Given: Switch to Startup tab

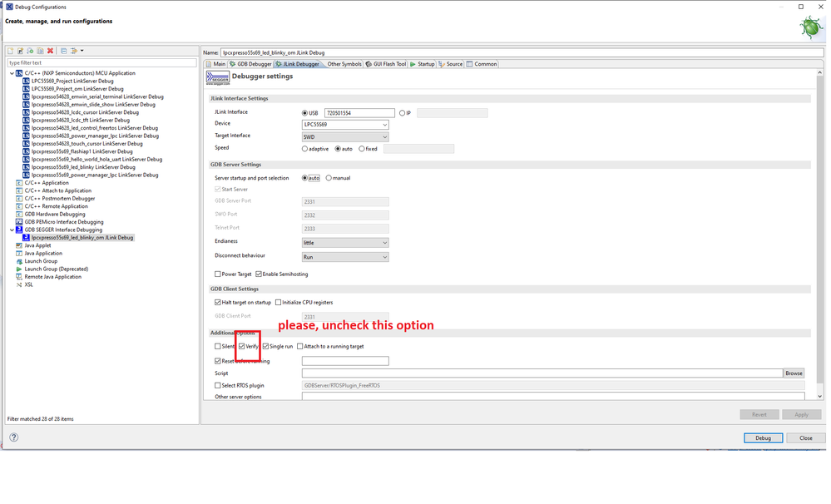Looking at the screenshot, I should point(423,64).
